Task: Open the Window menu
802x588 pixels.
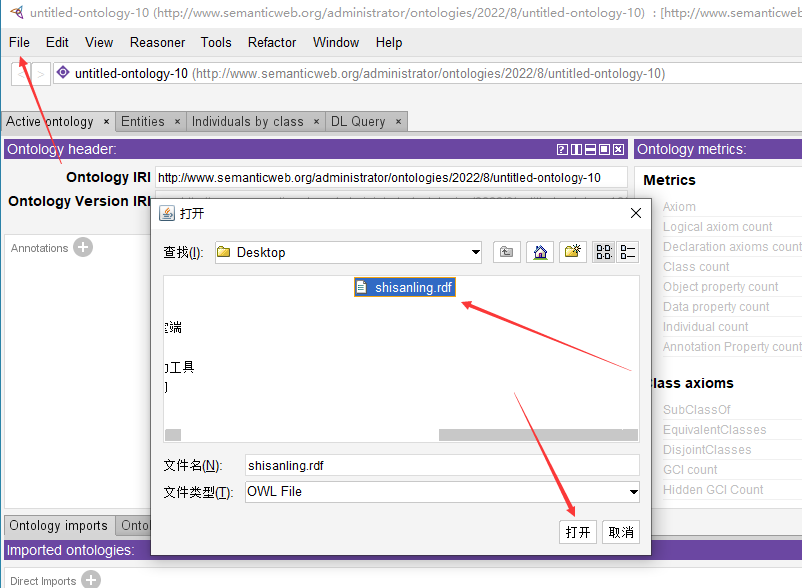Action: 336,42
